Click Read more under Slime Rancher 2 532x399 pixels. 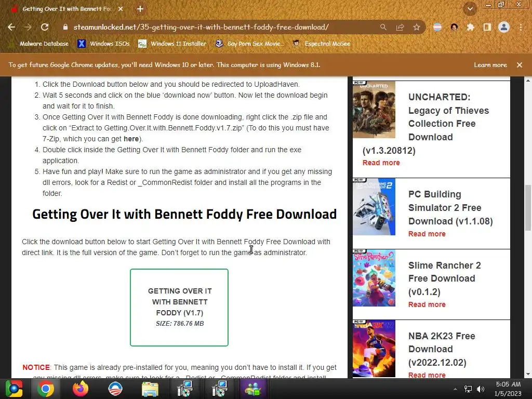(427, 304)
